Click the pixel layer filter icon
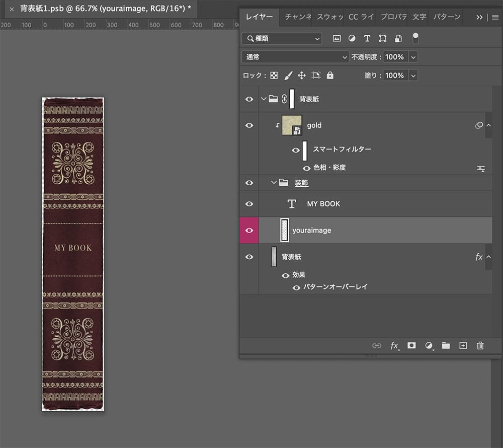Image resolution: width=503 pixels, height=448 pixels. [337, 38]
